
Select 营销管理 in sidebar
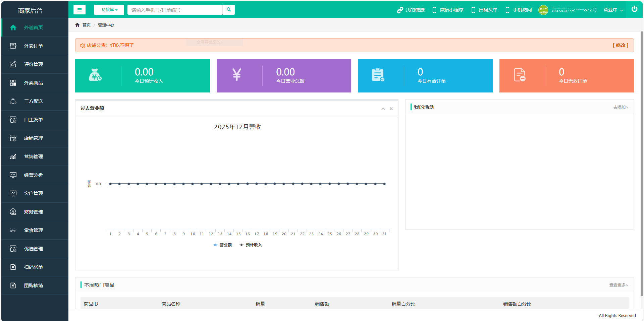(x=34, y=156)
